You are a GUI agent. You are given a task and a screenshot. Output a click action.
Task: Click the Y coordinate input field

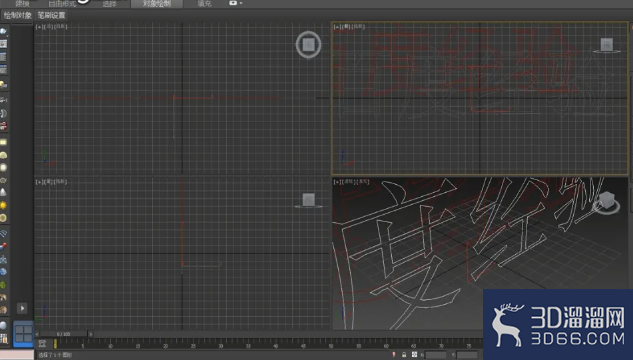467,355
